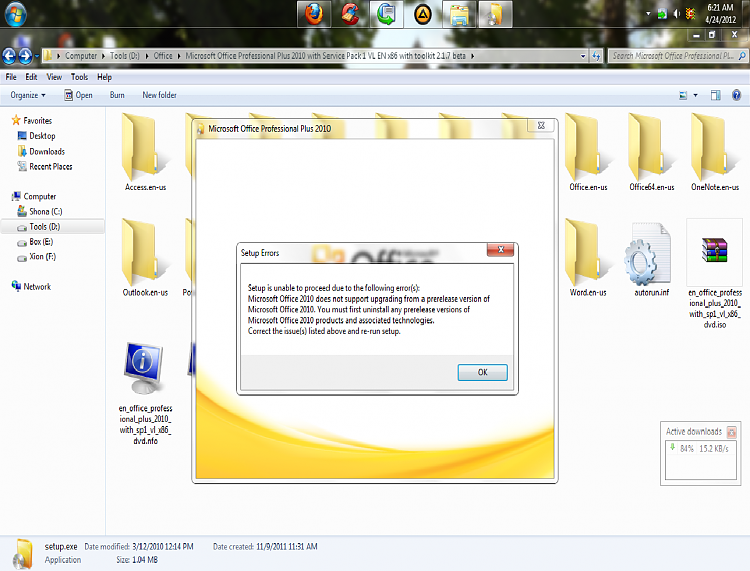This screenshot has height=571, width=750.
Task: Click the blue Help question icon
Action: pos(737,95)
